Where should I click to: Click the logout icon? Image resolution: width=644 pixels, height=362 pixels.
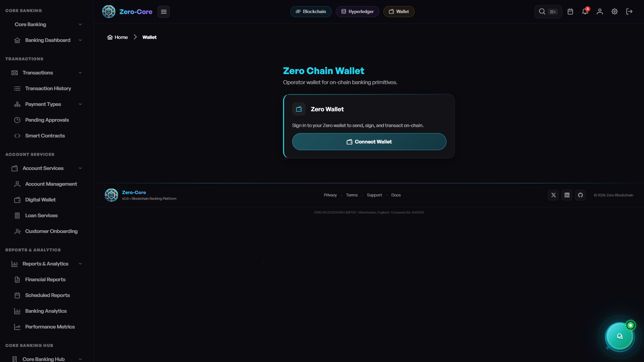[x=630, y=12]
